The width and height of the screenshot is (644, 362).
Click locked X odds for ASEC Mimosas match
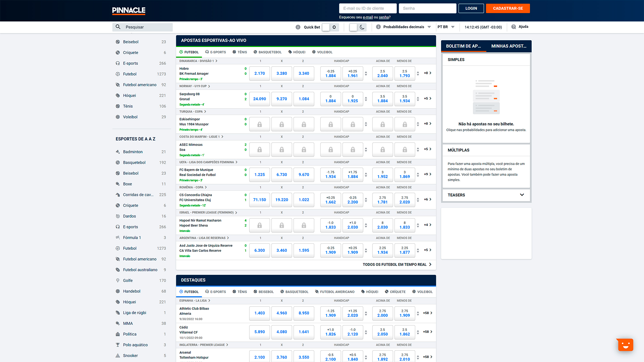tap(282, 150)
